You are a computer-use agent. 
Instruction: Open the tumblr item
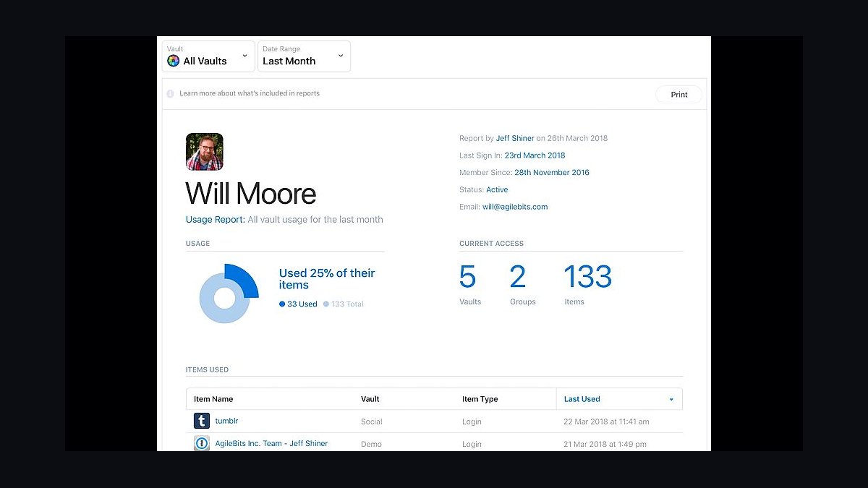tap(226, 421)
